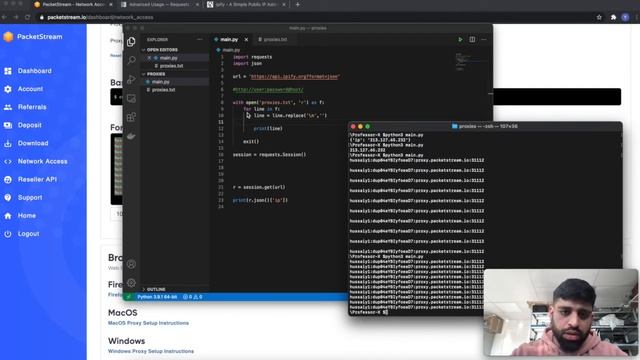Screen dimensions: 640x360
Task: Click the main.py breadcrumb in editor
Action: coord(229,50)
